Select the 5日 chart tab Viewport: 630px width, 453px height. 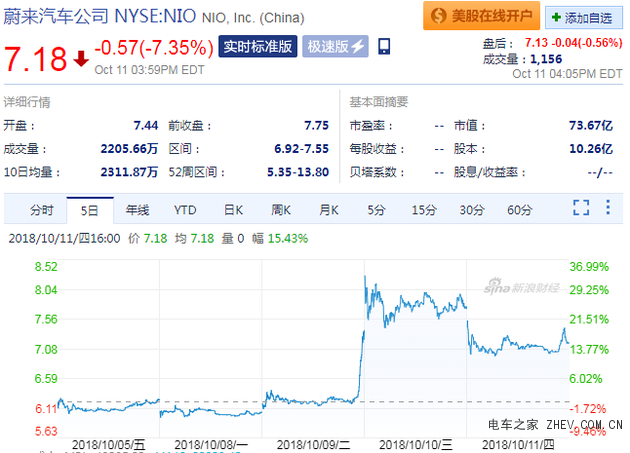coord(90,210)
